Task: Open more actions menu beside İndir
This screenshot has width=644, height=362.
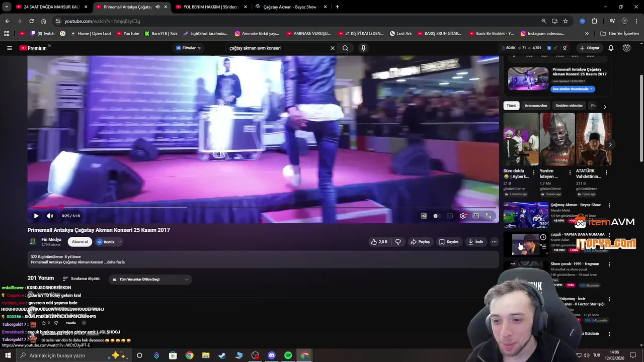Action: (x=494, y=242)
